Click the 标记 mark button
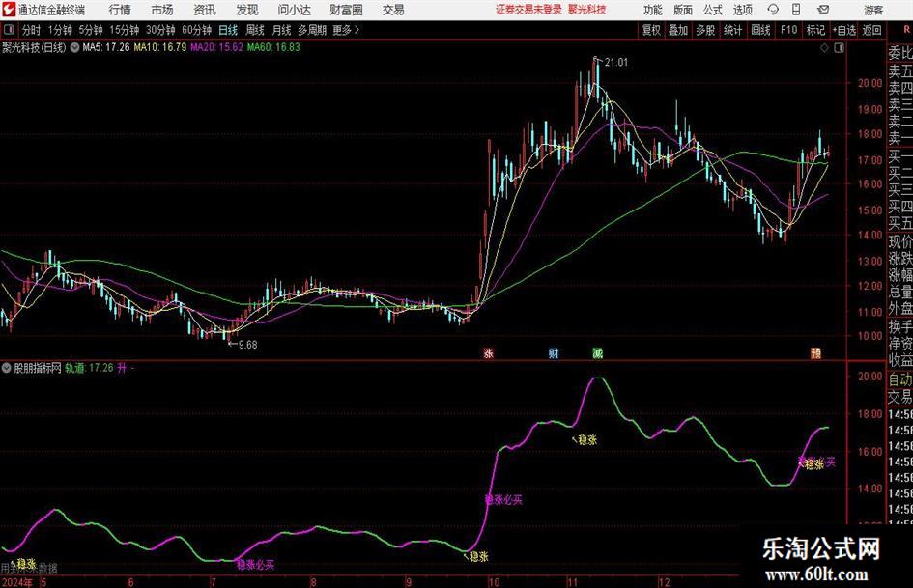This screenshot has width=913, height=588. (x=815, y=30)
